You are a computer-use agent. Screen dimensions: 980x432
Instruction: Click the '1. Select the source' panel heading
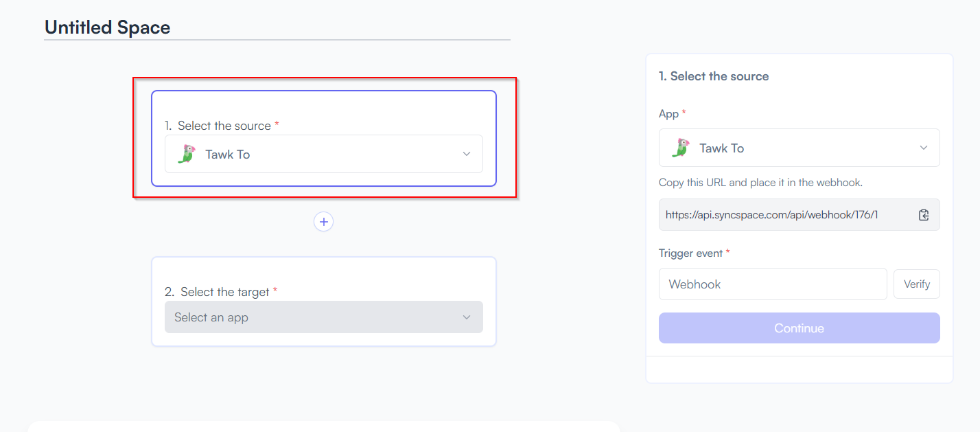(714, 76)
